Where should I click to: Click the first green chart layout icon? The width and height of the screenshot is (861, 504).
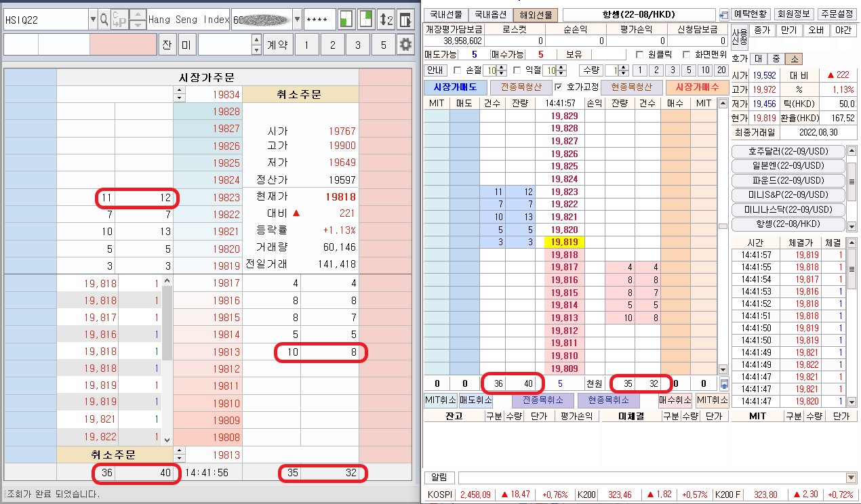[x=346, y=20]
